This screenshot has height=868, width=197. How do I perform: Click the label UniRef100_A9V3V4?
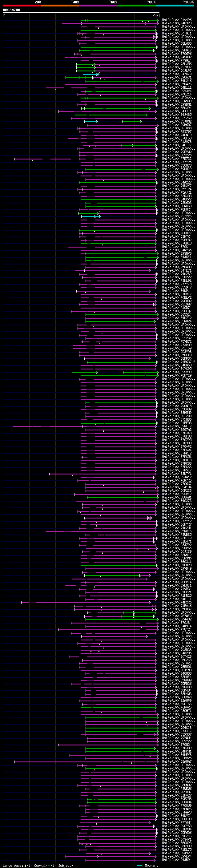coord(177,91)
